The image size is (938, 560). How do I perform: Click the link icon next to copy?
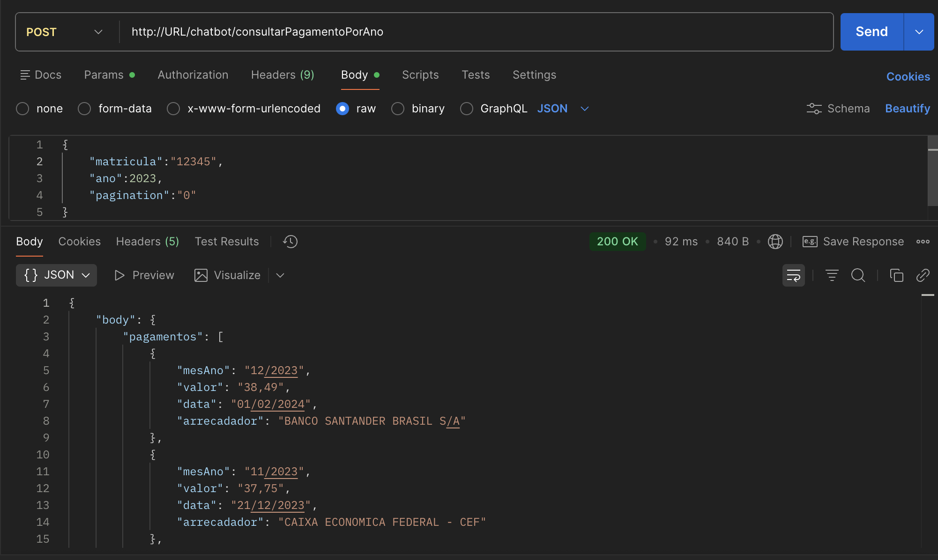(x=923, y=275)
